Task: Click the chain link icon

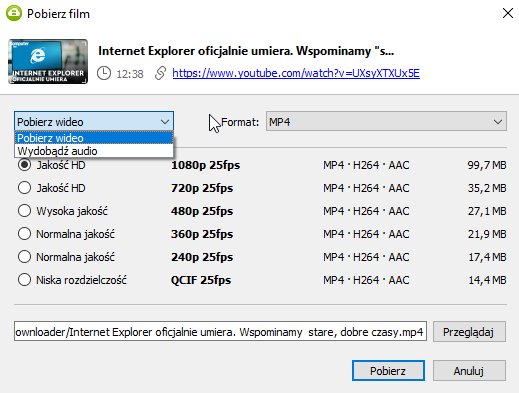Action: coord(160,73)
